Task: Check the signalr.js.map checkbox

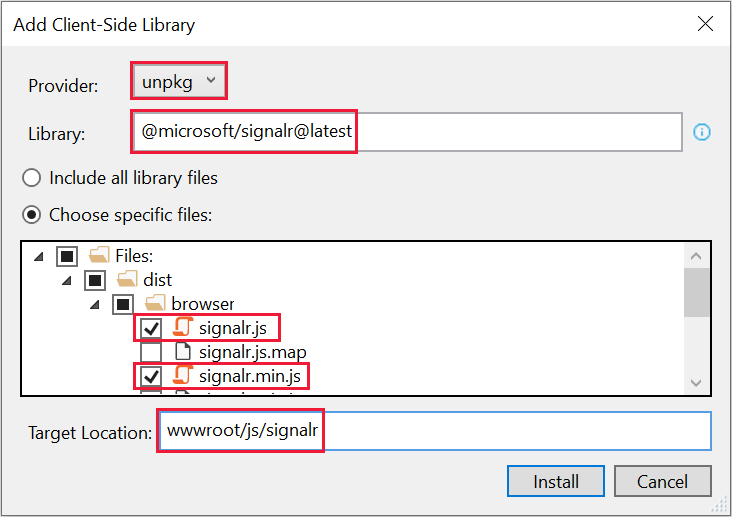Action: (151, 352)
